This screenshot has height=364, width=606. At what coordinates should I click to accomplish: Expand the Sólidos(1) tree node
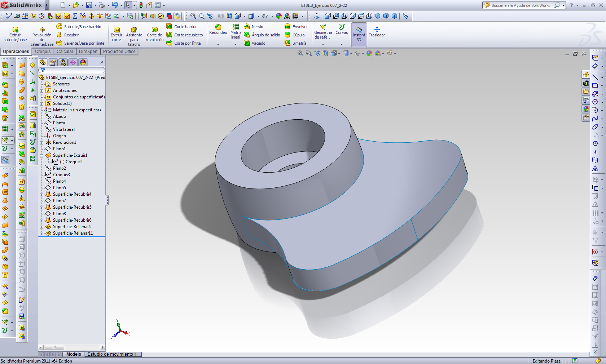(x=42, y=104)
